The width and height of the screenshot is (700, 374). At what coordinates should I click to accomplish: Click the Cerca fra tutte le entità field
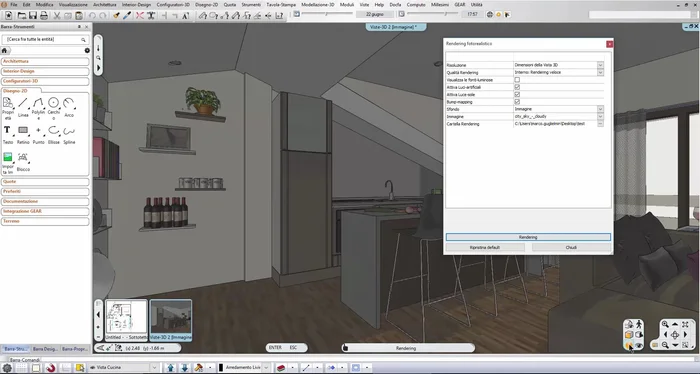[x=46, y=40]
